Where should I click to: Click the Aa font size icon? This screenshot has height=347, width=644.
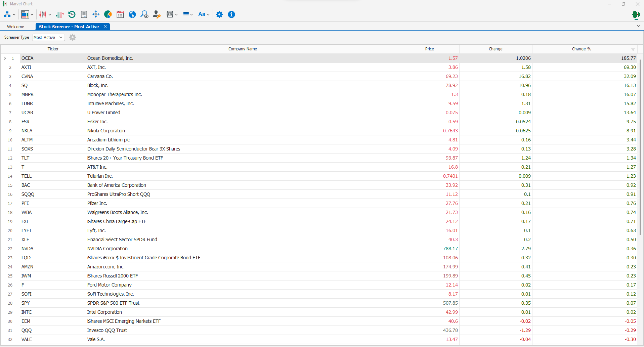(x=202, y=14)
